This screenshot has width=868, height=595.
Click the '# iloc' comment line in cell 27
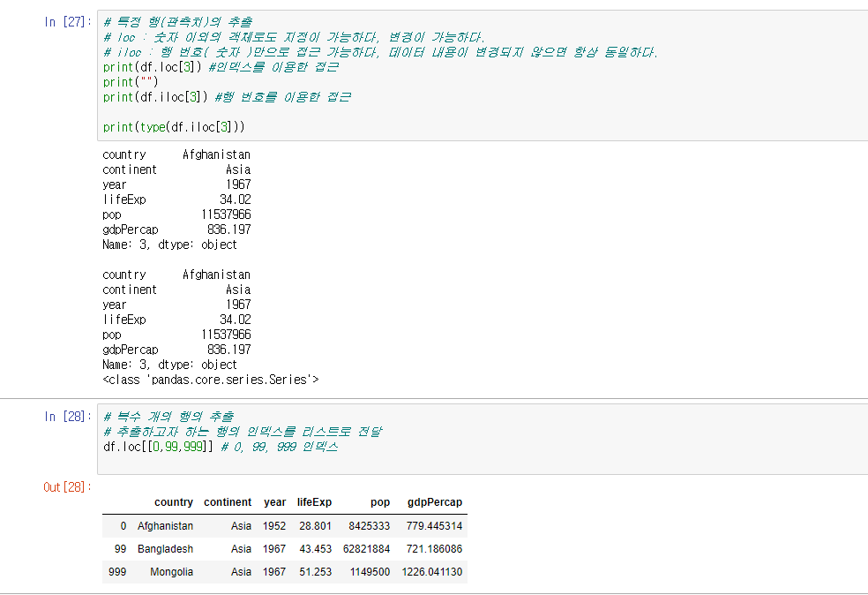pos(380,52)
